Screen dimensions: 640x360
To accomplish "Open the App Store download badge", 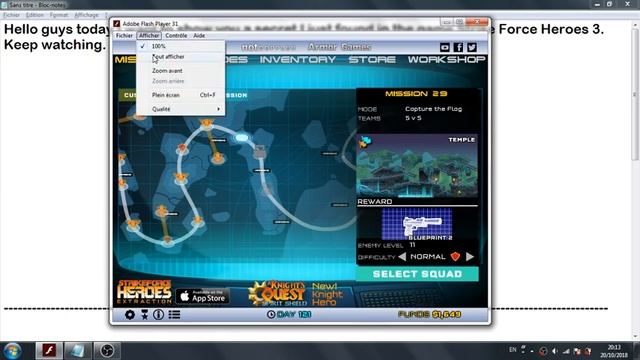I will [203, 296].
